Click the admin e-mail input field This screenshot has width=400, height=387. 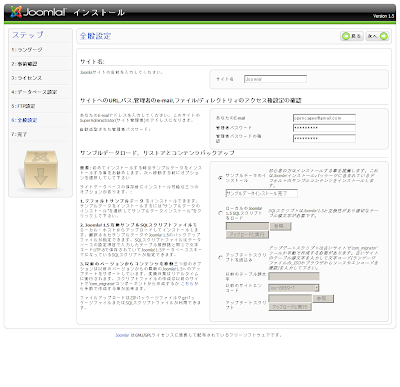coord(324,118)
